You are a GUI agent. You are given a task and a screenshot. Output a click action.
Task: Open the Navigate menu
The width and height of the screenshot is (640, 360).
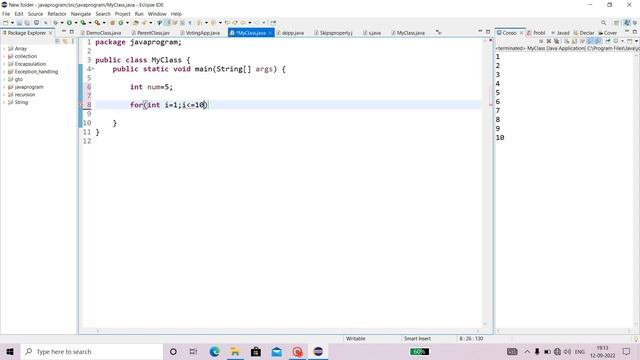click(x=81, y=14)
